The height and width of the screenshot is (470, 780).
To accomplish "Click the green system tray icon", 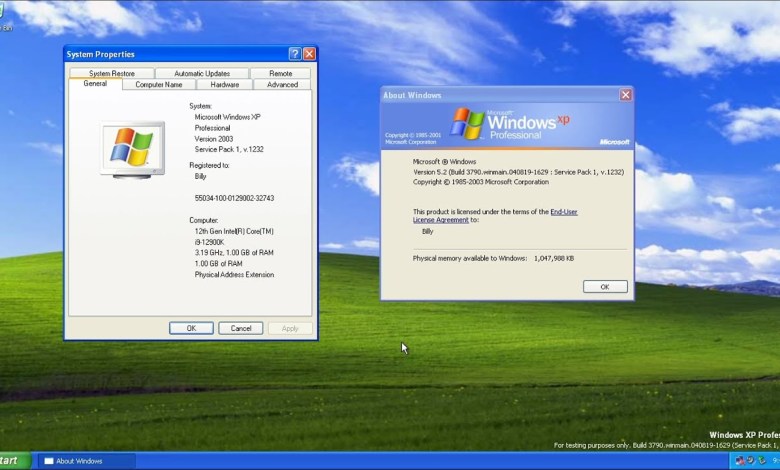I will [762, 461].
